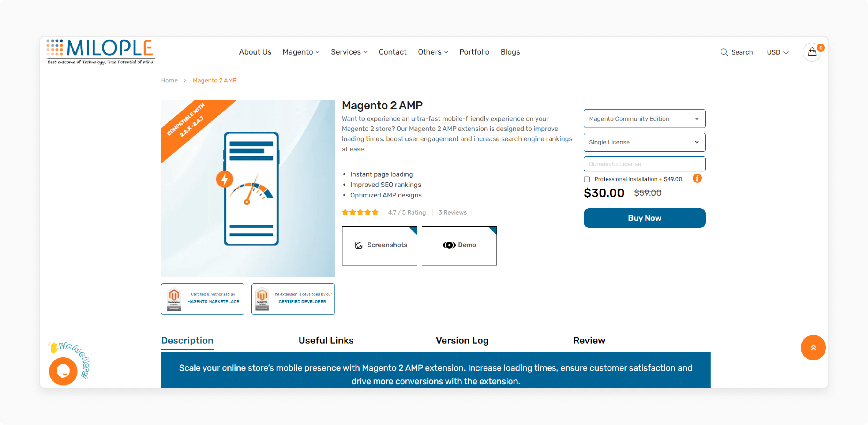This screenshot has width=868, height=425.
Task: Enable Professional Installation checkbox
Action: 587,179
